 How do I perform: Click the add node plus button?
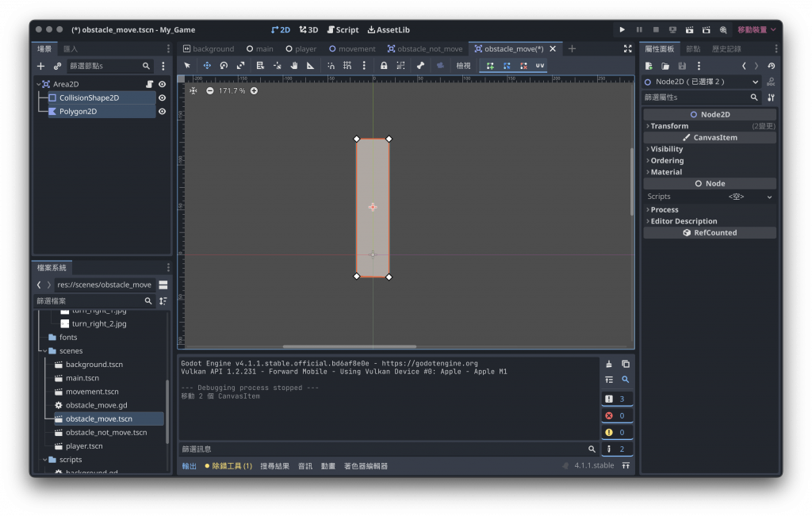41,67
